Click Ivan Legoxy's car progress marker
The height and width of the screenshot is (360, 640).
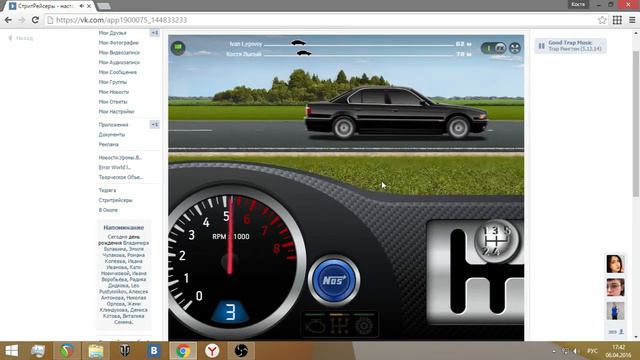pos(298,43)
